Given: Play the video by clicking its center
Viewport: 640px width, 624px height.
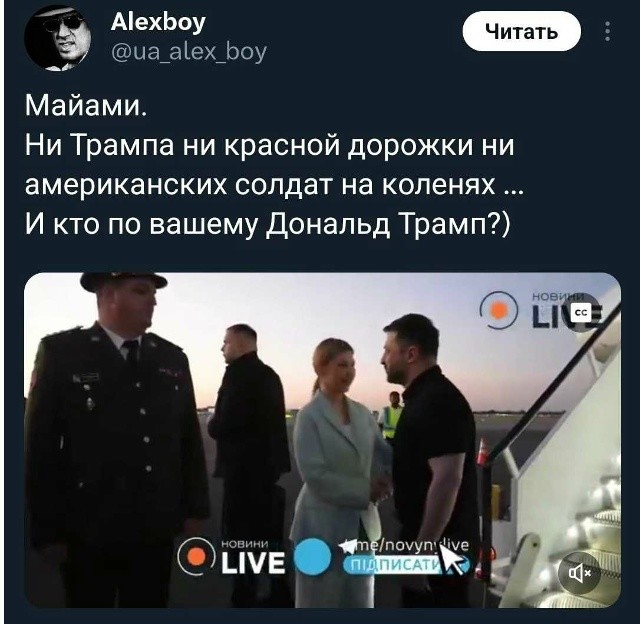Looking at the screenshot, I should tap(322, 440).
